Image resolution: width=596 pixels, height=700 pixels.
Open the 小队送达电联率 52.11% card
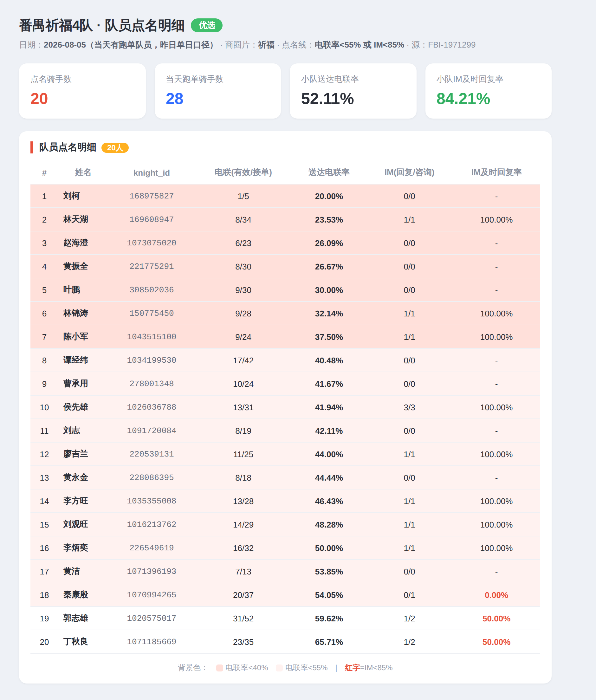[x=353, y=91]
